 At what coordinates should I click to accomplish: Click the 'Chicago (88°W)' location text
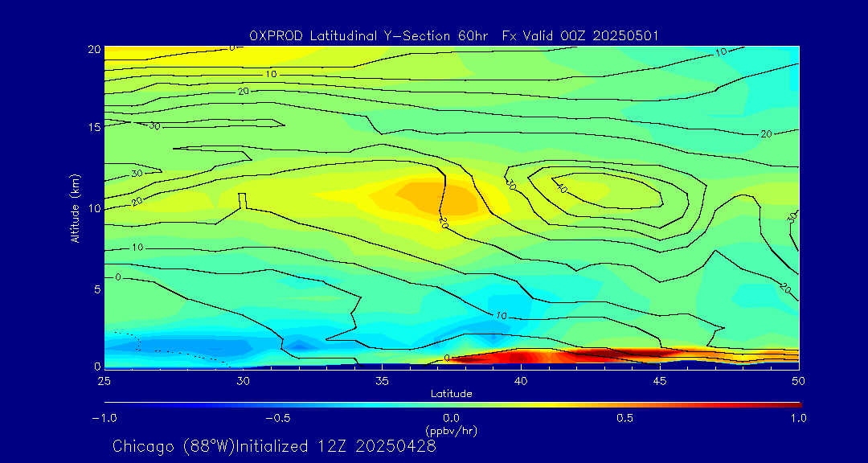click(x=174, y=446)
